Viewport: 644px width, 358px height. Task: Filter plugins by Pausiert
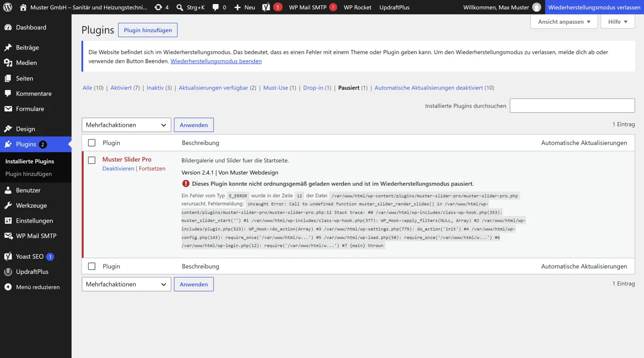(x=349, y=87)
